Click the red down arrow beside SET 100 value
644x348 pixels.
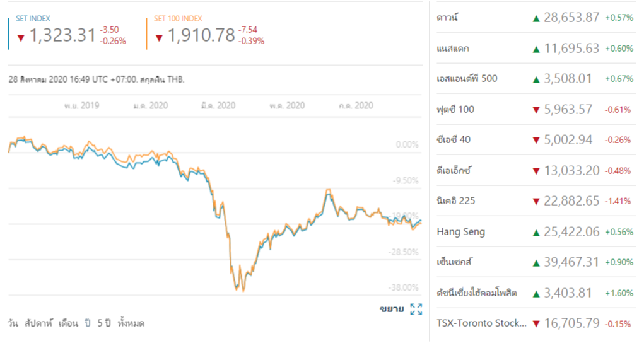(159, 38)
